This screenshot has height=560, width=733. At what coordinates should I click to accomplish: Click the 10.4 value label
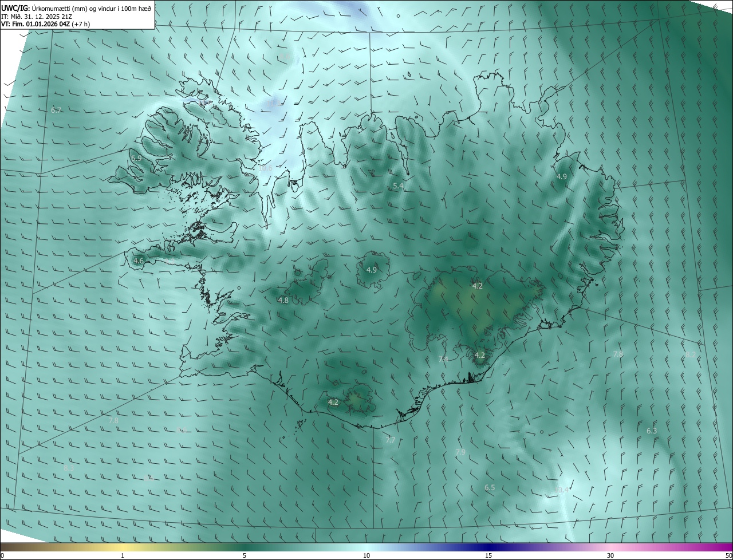pyautogui.click(x=562, y=490)
